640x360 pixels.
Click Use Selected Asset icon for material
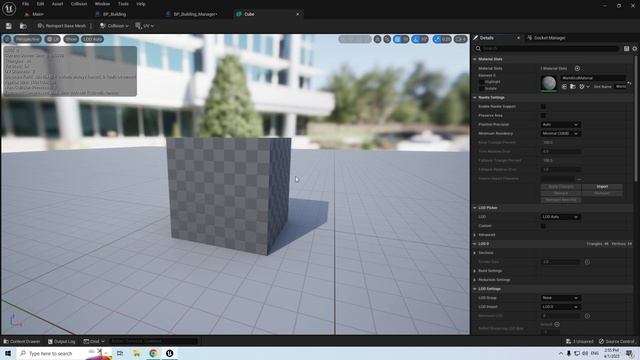pos(564,87)
